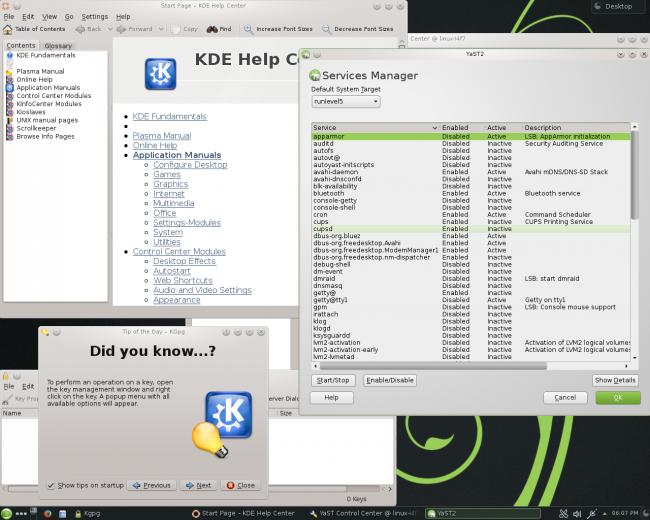
Task: Select the avahi-daemon service row
Action: point(471,172)
